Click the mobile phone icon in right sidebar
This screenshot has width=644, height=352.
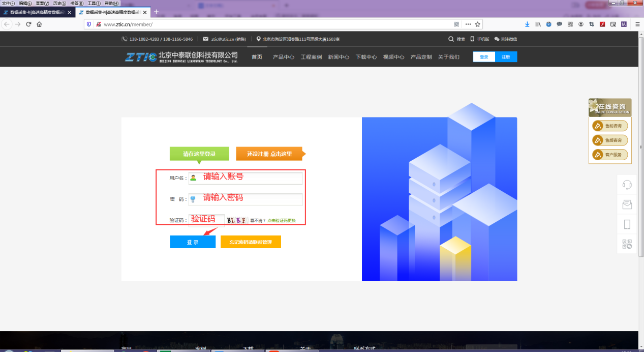[x=627, y=224]
